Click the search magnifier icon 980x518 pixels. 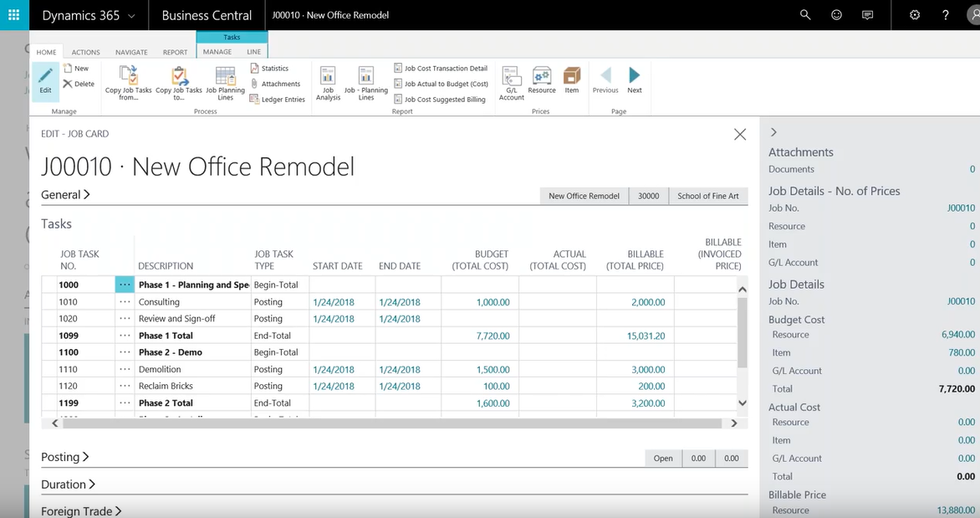(x=805, y=14)
